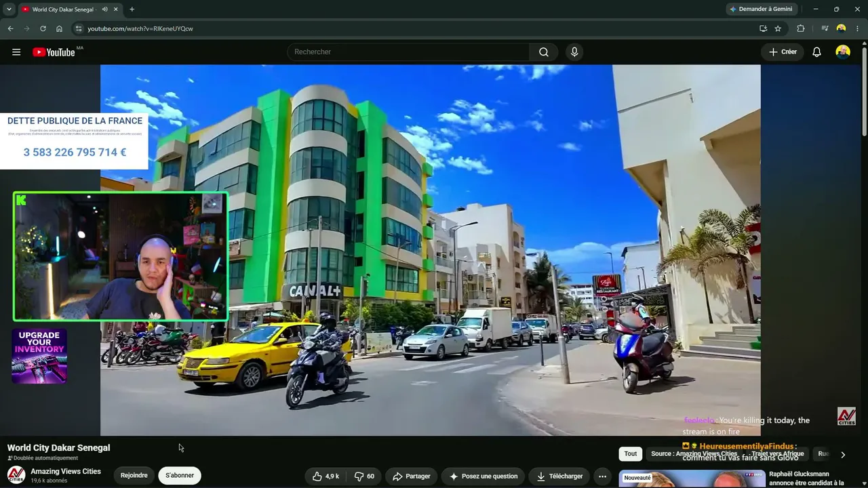Open the YouTube guide hamburger menu
The image size is (868, 488).
tap(16, 52)
